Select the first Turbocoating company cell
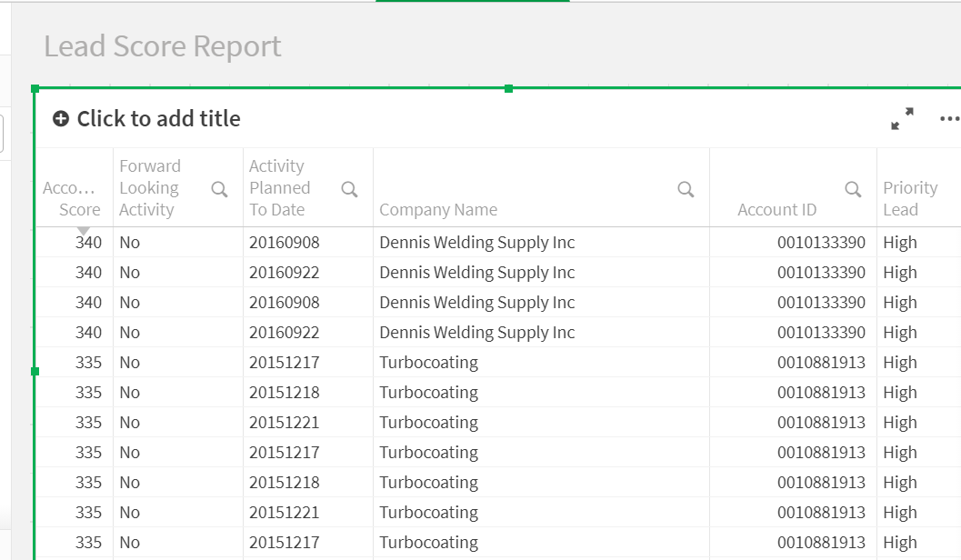Image resolution: width=961 pixels, height=560 pixels. 428,363
